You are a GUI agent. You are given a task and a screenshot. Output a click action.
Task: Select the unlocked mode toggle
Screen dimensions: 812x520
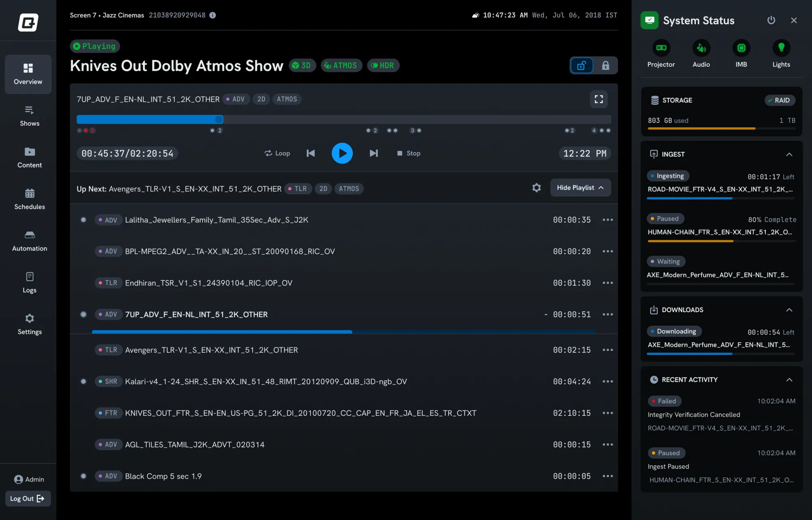(581, 65)
